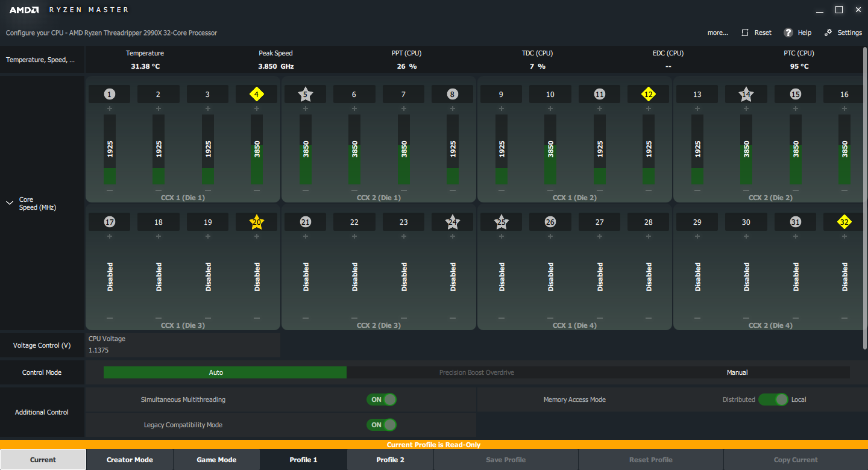
Task: Toggle Simultaneous Multithreading switch
Action: pos(382,399)
